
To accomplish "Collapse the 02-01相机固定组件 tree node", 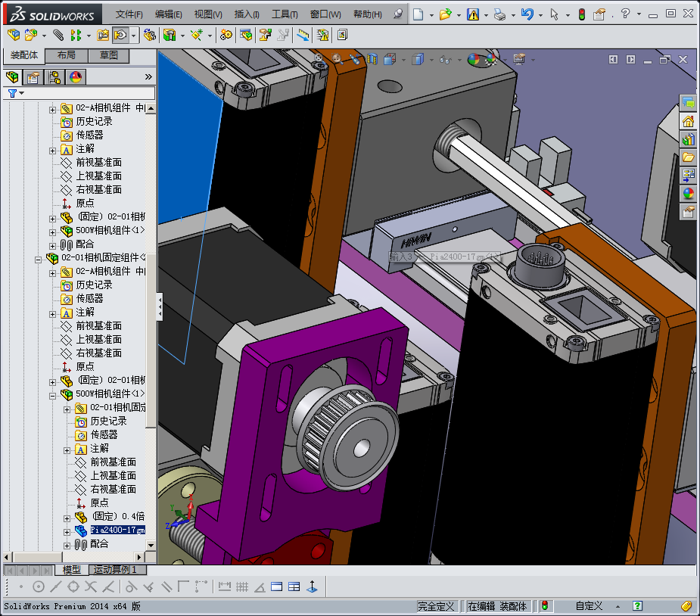I will click(x=39, y=260).
